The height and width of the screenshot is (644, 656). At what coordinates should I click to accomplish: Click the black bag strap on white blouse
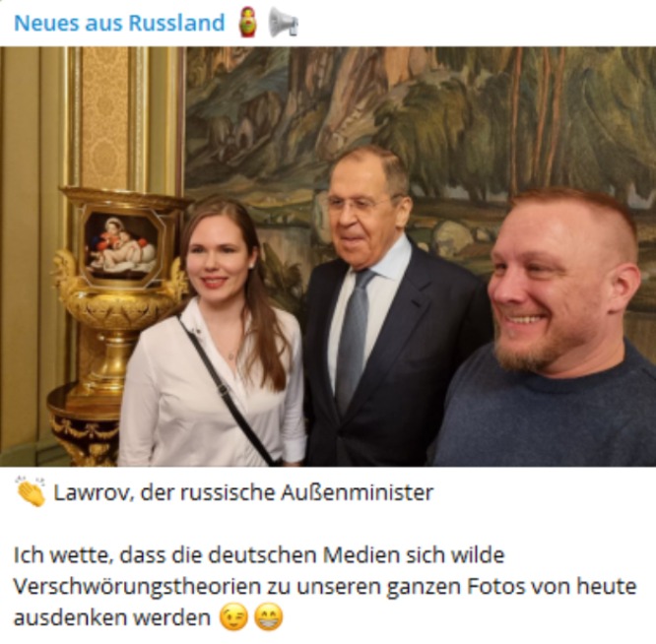click(228, 391)
